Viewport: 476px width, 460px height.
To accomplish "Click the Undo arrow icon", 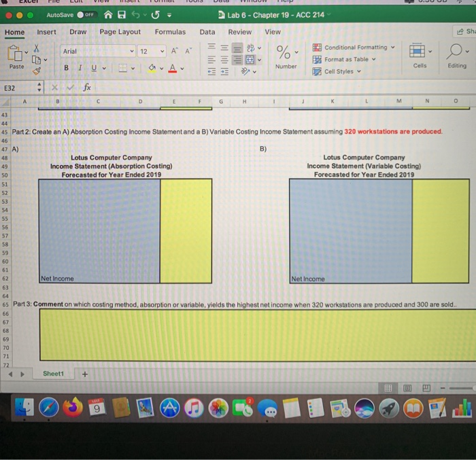I will 136,14.
